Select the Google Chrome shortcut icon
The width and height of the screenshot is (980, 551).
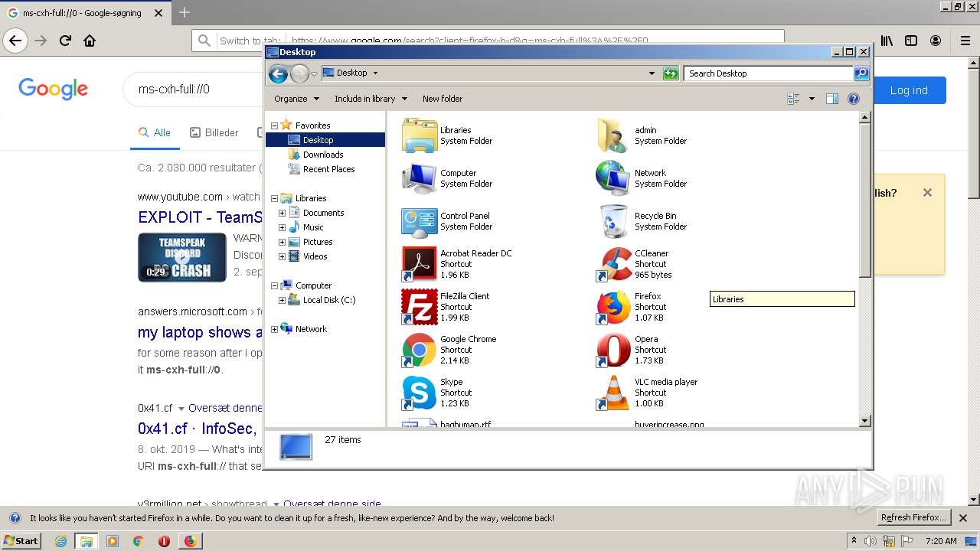point(420,350)
